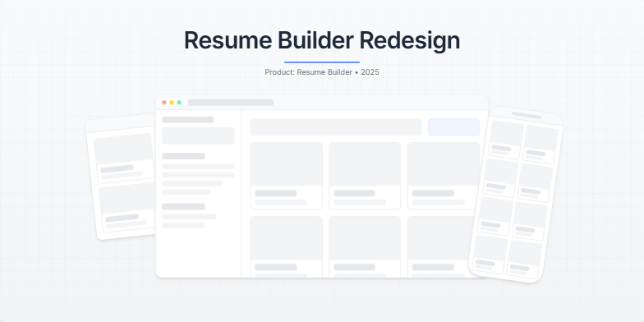644x322 pixels.
Task: Click the gray address bar placeholder in mockup browser
Action: pyautogui.click(x=231, y=102)
